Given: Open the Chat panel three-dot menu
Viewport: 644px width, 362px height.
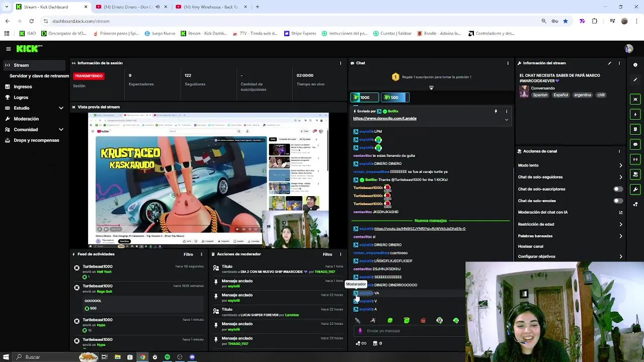Looking at the screenshot, I should (x=508, y=63).
